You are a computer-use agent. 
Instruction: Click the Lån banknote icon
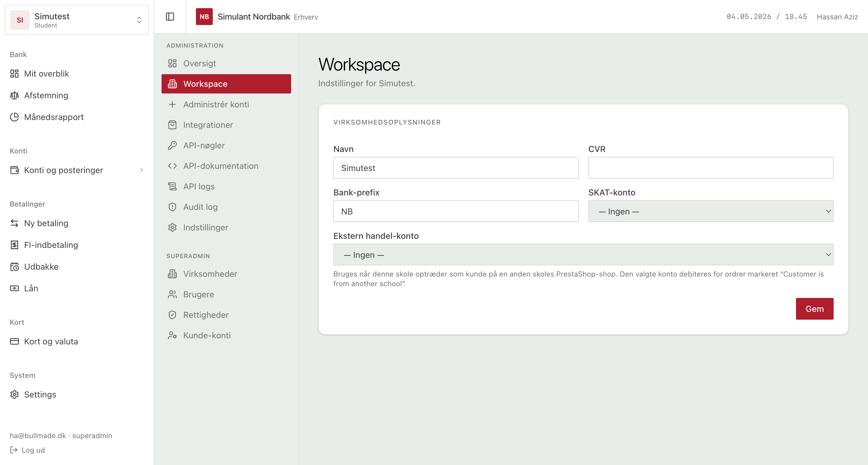click(14, 288)
